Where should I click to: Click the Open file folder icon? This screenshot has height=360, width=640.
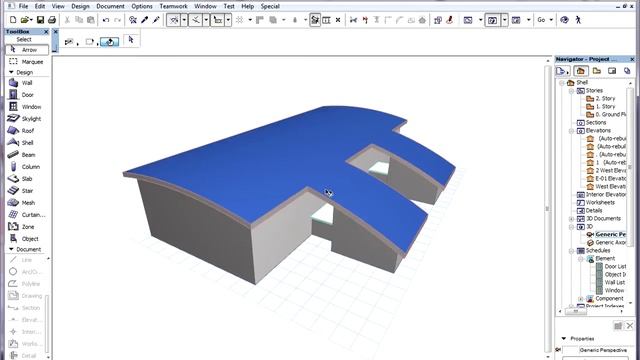[x=24, y=20]
